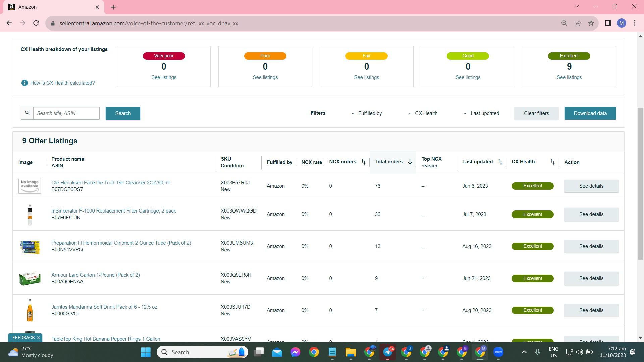The image size is (644, 362).
Task: Open the share this page icon
Action: coord(578,23)
